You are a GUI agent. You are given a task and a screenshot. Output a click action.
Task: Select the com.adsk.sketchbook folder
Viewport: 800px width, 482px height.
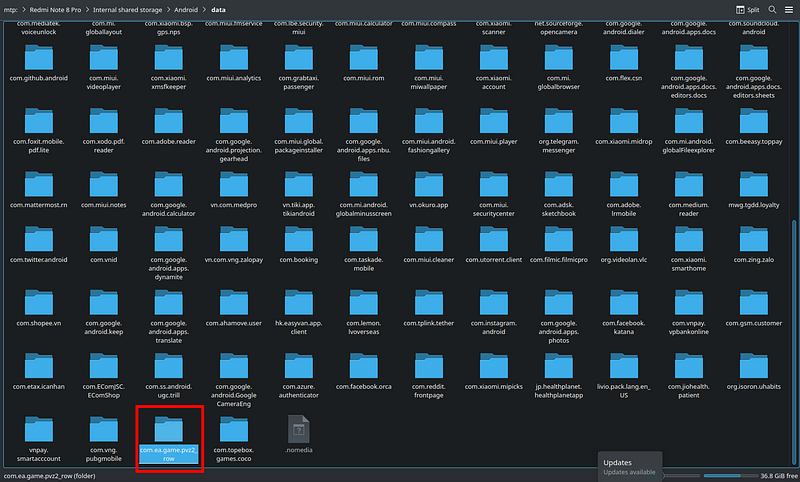coord(559,194)
